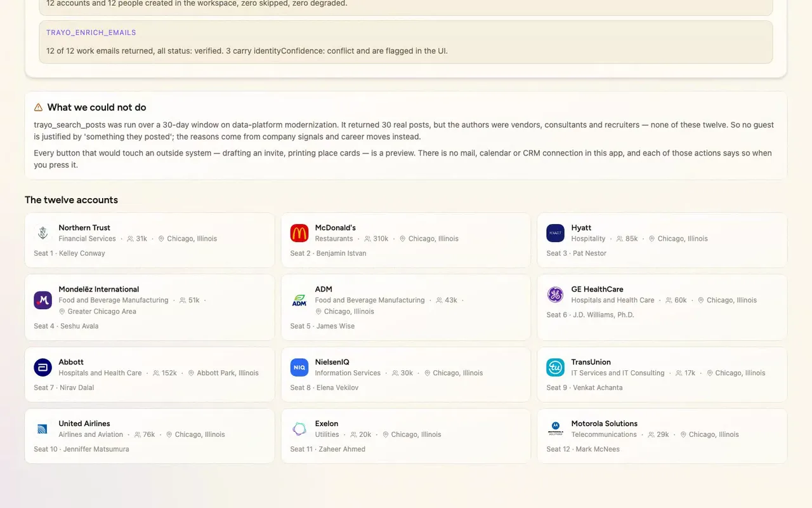
Task: Click the Motorola Solutions logo
Action: (x=555, y=429)
